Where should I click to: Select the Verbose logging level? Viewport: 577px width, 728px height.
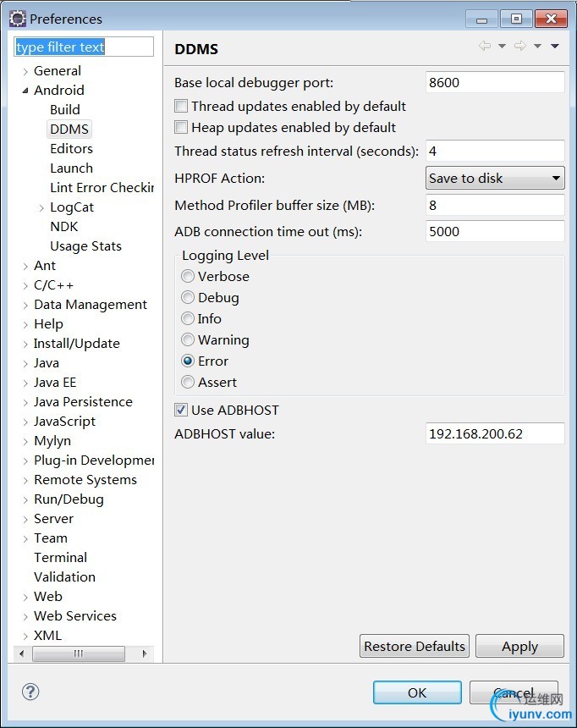pyautogui.click(x=188, y=276)
